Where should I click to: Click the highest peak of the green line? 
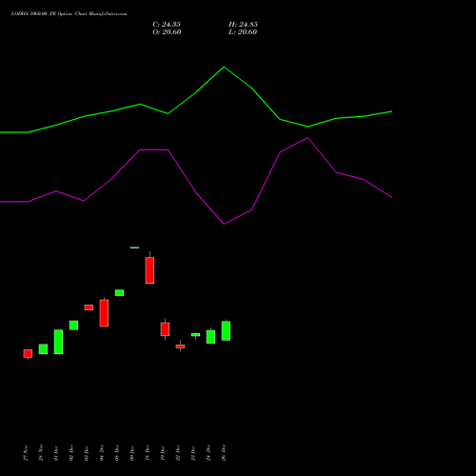click(x=224, y=67)
